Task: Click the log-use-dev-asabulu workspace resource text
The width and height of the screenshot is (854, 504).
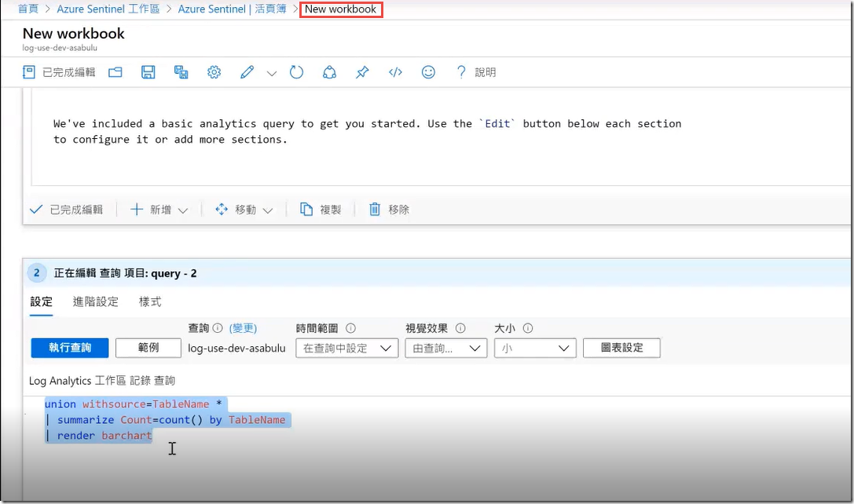Action: coord(236,349)
